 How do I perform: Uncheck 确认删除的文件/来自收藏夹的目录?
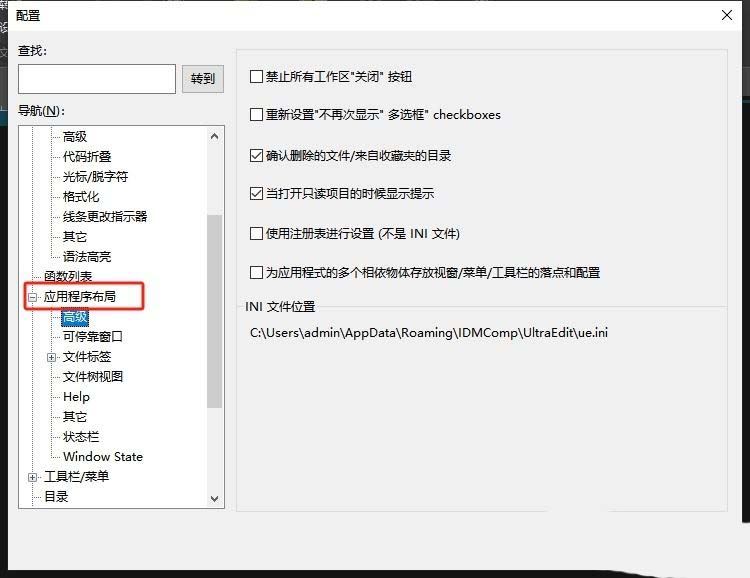256,156
